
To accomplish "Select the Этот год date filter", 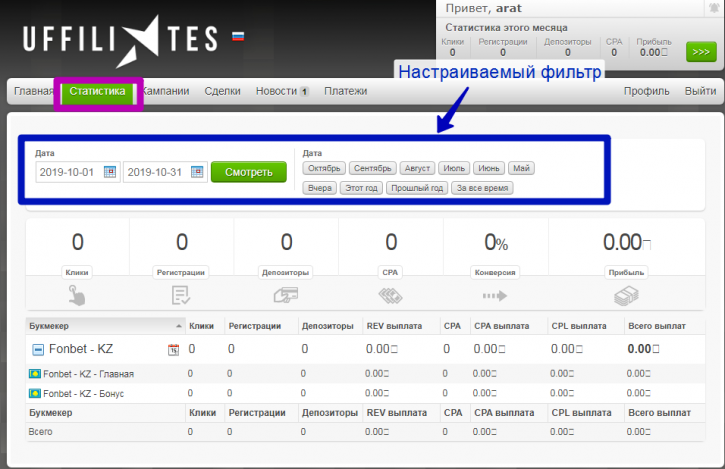I will click(362, 188).
